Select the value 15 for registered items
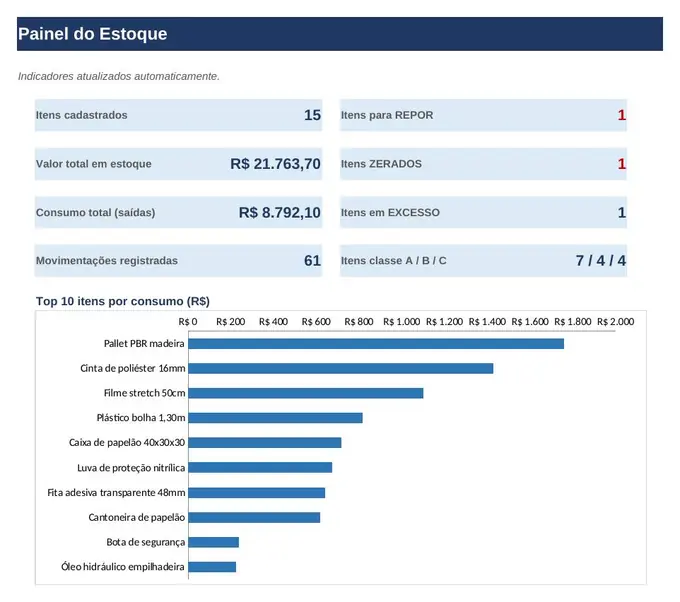680x602 pixels. [312, 115]
